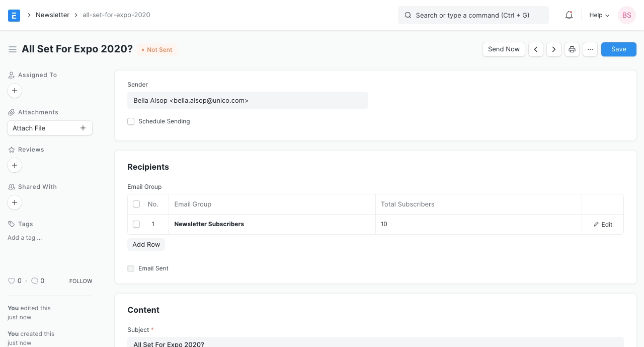Share document using Shared With plus
The height and width of the screenshot is (347, 644).
(x=15, y=202)
